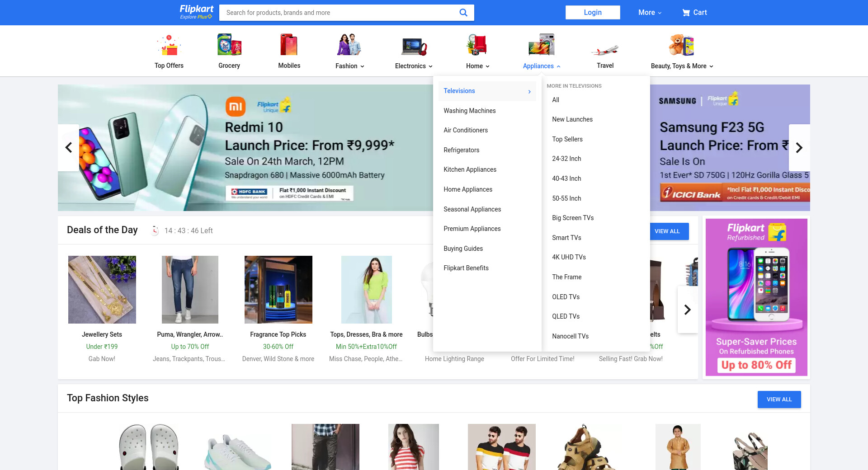Open the Mobiles category icon
The image size is (868, 470).
(289, 46)
